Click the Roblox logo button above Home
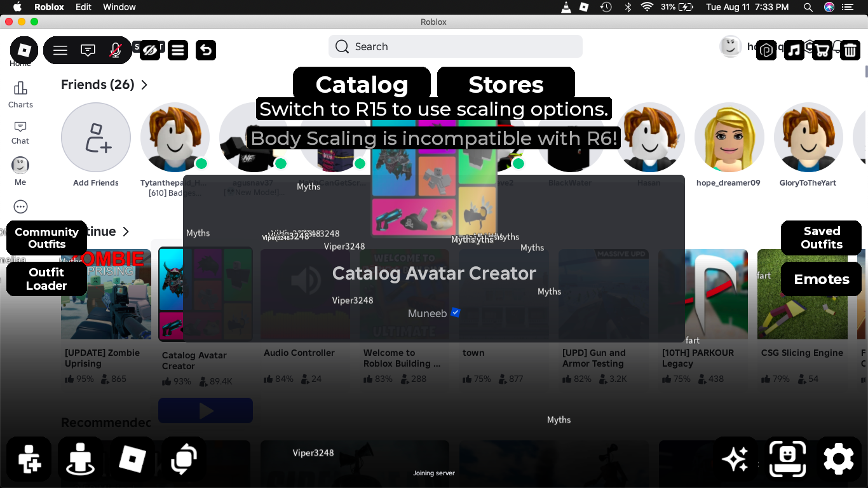The height and width of the screenshot is (488, 868). [x=24, y=50]
